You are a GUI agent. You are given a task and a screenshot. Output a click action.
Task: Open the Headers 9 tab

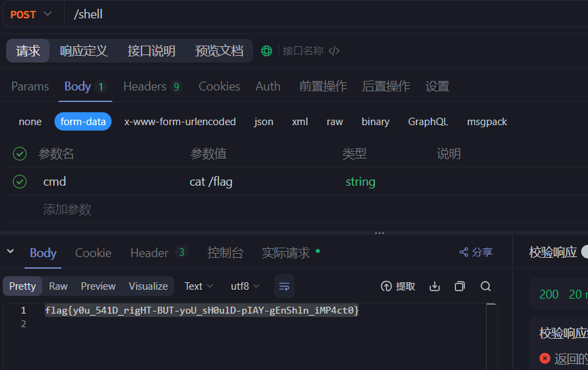[152, 86]
